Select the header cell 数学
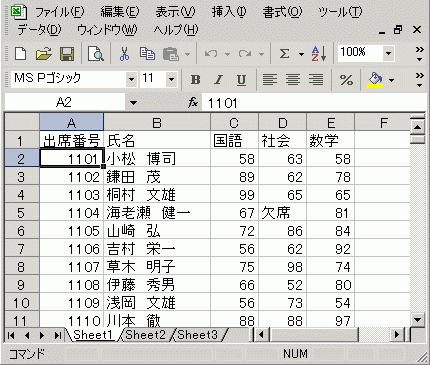Screen dimensions: 430x365 click(330, 140)
